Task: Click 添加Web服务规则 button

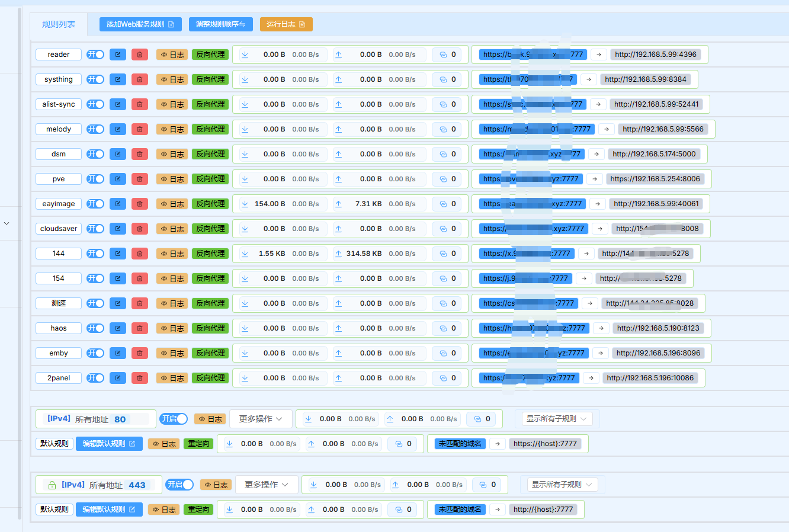Action: (140, 24)
